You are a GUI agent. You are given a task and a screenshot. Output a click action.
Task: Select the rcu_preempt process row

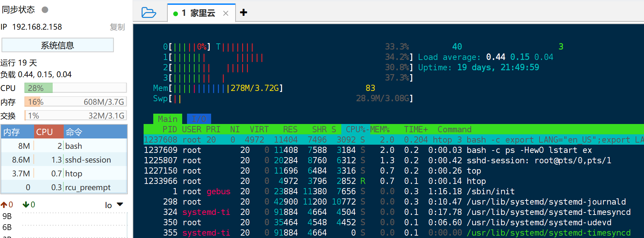point(64,187)
